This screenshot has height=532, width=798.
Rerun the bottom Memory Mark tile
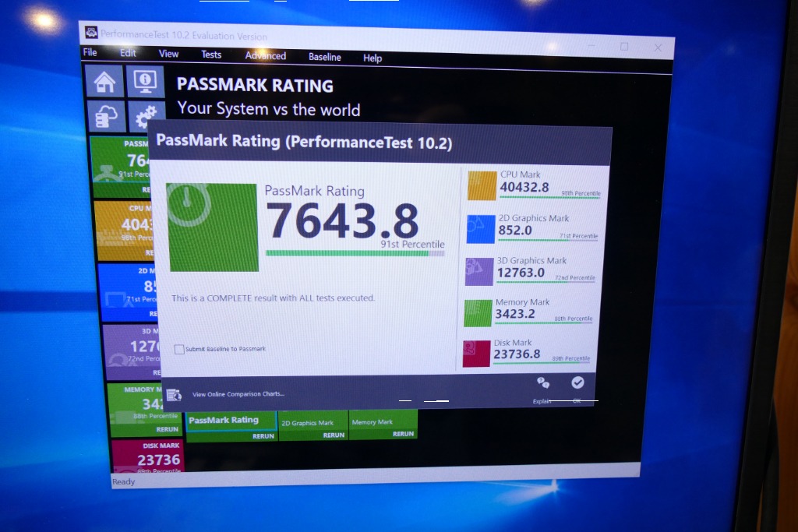(x=403, y=435)
